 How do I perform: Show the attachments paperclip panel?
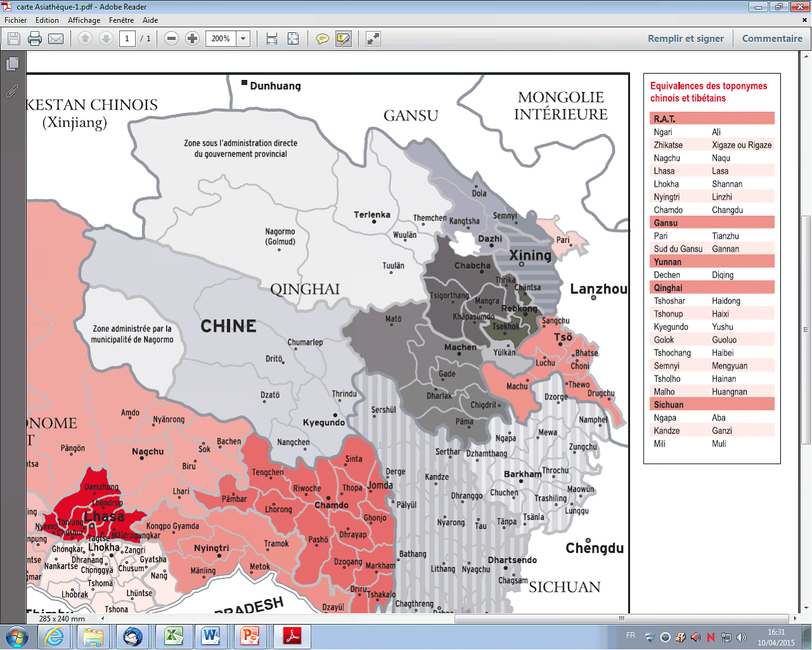pos(12,91)
